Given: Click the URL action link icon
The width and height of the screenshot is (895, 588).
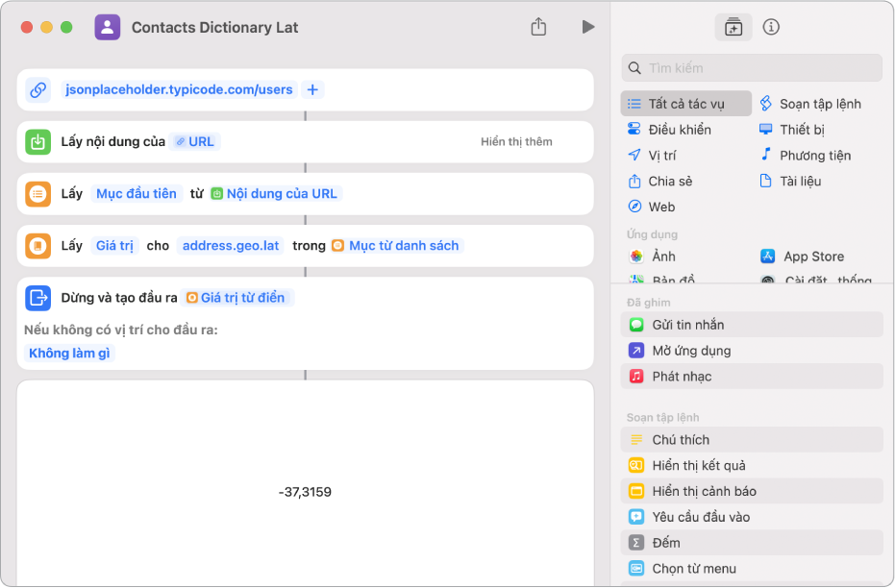Looking at the screenshot, I should click(x=38, y=90).
